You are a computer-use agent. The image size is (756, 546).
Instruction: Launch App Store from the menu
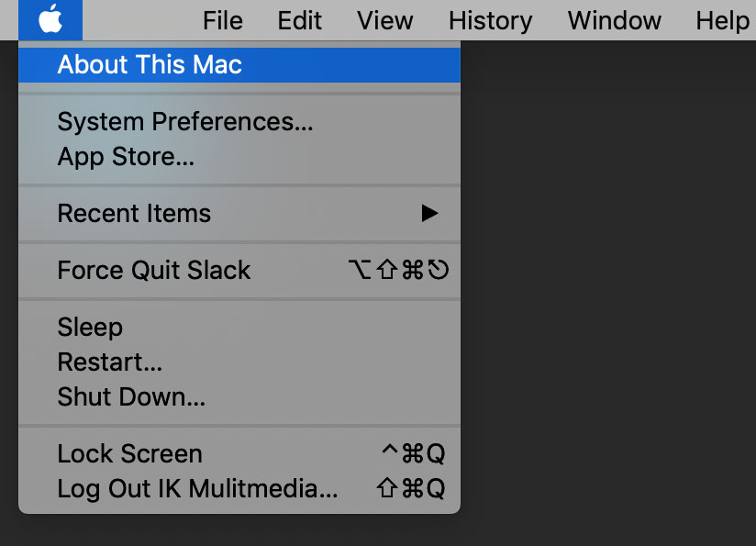pos(126,157)
